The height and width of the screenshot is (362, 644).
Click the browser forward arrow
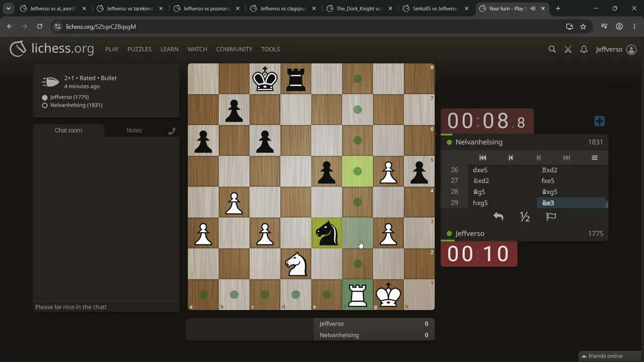point(25,27)
